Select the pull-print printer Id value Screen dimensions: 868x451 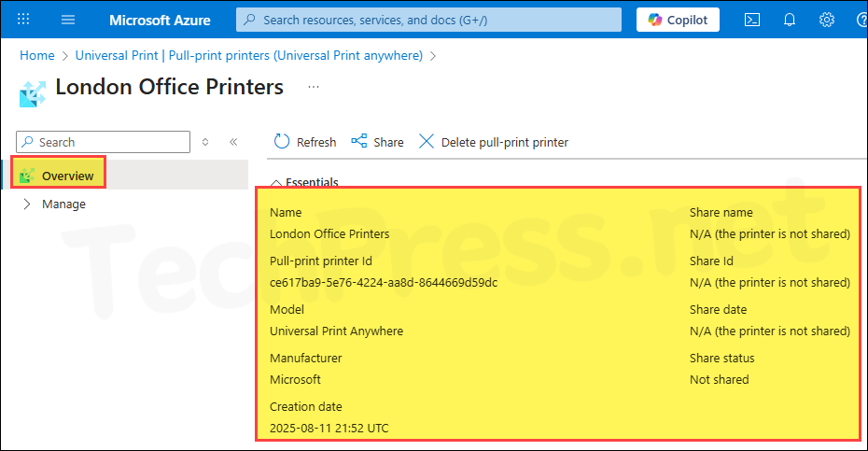click(x=384, y=283)
